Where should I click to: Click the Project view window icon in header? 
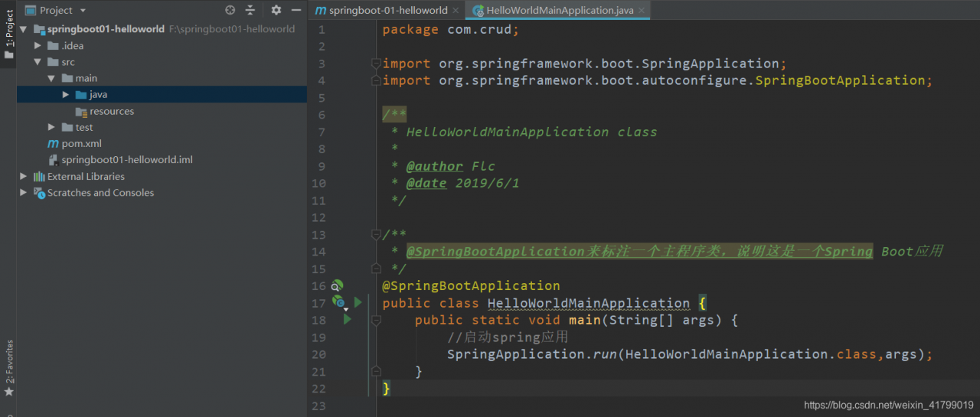click(30, 10)
